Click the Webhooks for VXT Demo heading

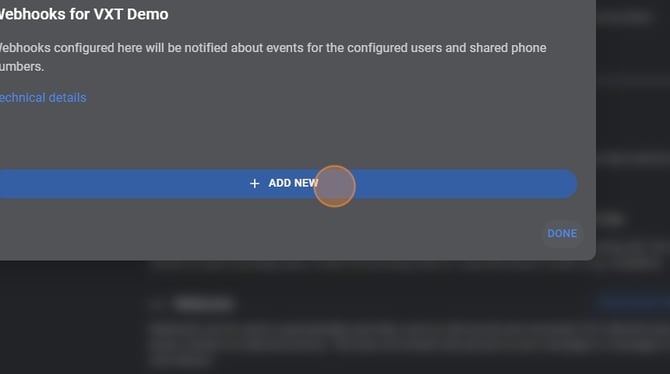coord(84,14)
